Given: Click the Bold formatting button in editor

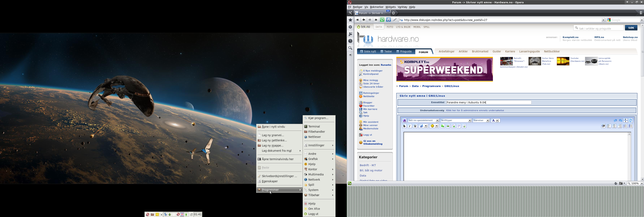Looking at the screenshot, I should [404, 126].
